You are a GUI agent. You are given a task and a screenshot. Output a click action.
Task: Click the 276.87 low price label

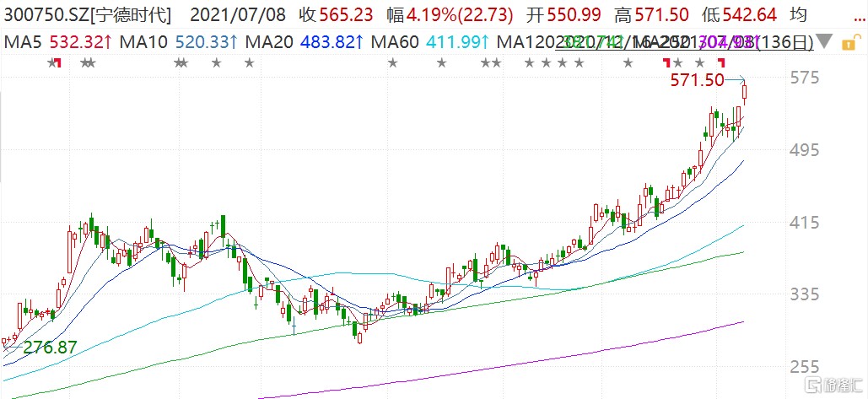pyautogui.click(x=51, y=347)
